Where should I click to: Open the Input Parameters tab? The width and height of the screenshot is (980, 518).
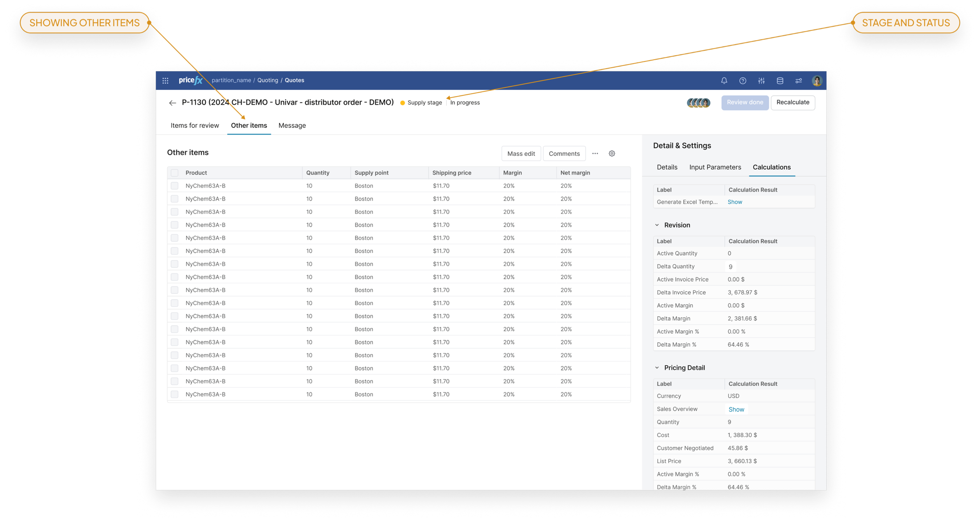(x=715, y=167)
